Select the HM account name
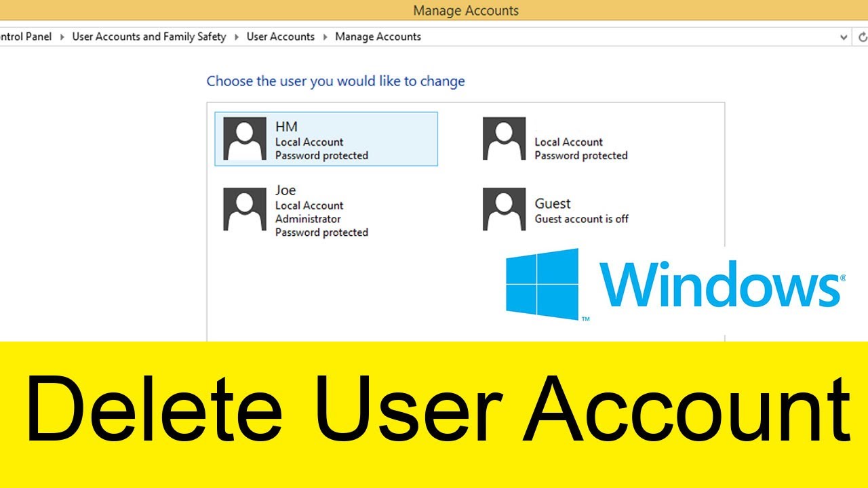This screenshot has height=488, width=868. point(286,127)
